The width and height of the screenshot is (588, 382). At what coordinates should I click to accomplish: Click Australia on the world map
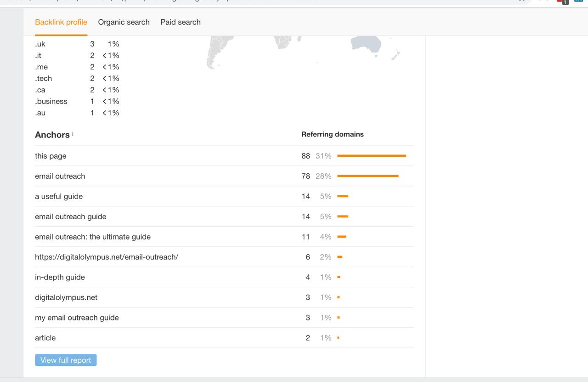[367, 44]
